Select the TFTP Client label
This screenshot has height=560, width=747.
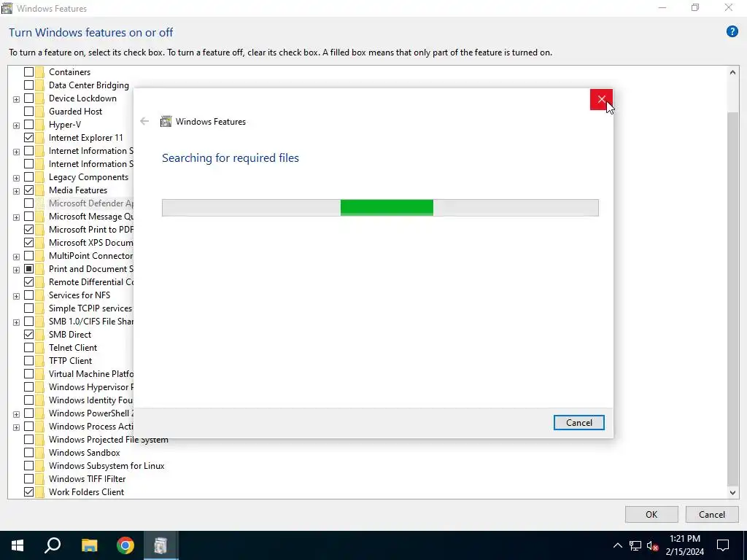[x=70, y=361]
